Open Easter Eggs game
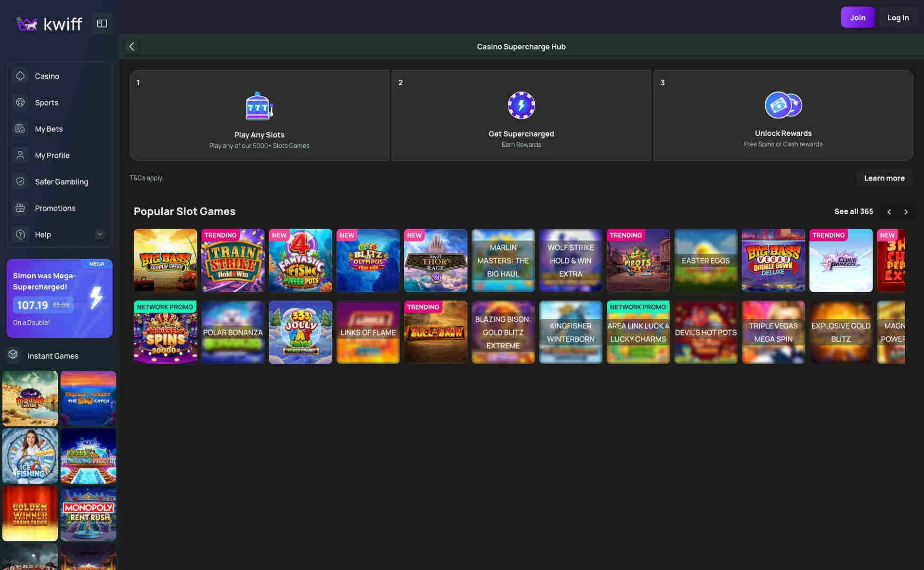 tap(705, 260)
